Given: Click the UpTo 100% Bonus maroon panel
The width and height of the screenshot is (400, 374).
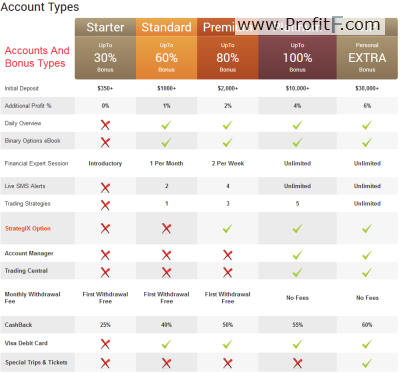Looking at the screenshot, I should pos(297,57).
